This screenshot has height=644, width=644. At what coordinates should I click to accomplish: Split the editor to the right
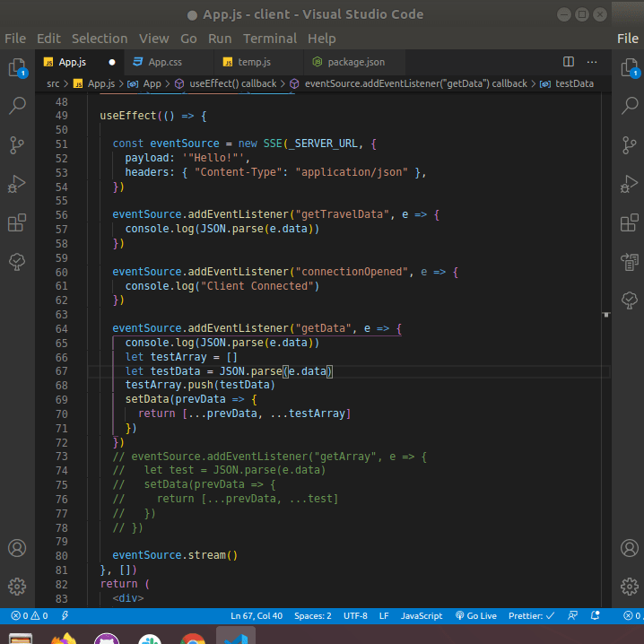click(569, 62)
